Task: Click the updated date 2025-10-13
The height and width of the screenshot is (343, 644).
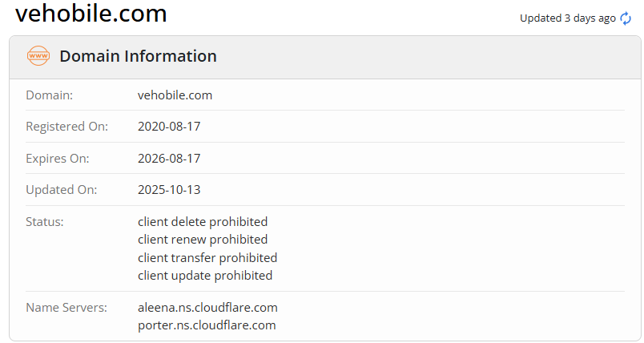Action: (169, 190)
